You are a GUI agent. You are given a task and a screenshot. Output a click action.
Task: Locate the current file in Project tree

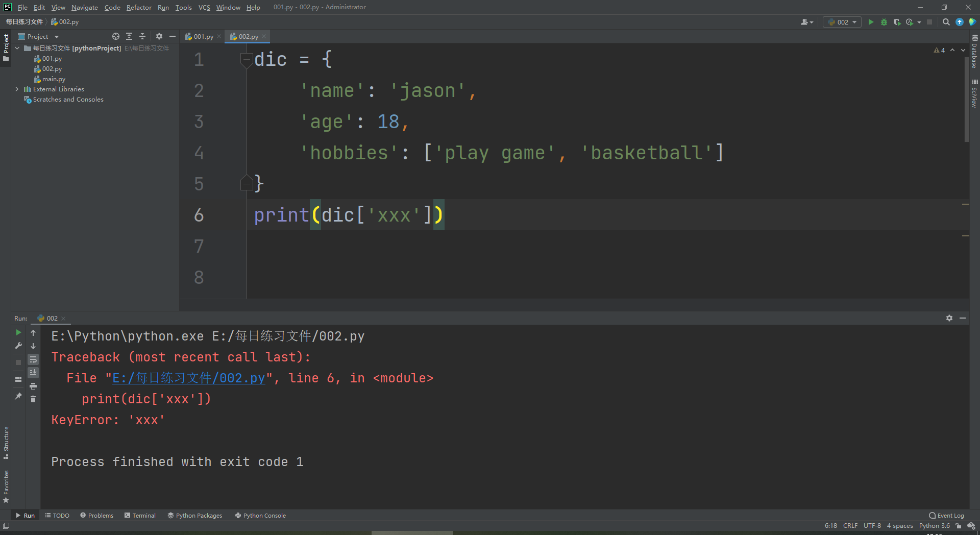click(116, 36)
